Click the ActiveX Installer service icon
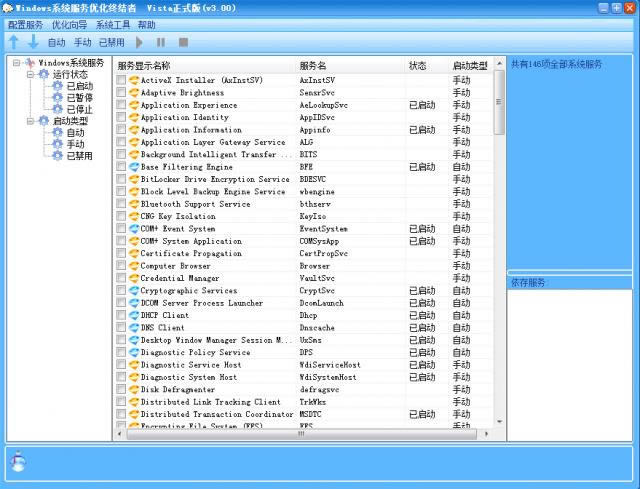Viewport: 640px width, 489px height. [x=134, y=80]
